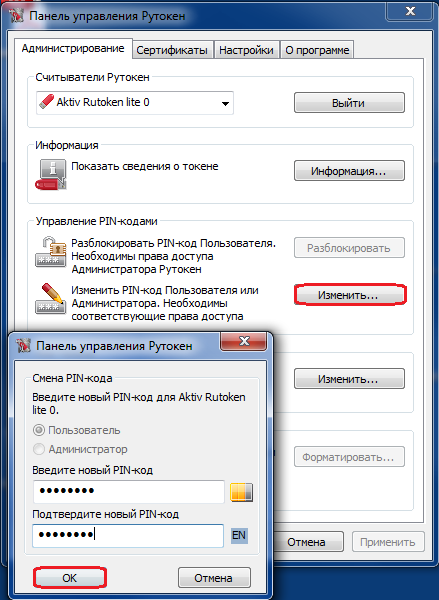The height and width of the screenshot is (600, 439).
Task: Click the token information icon
Action: click(51, 174)
